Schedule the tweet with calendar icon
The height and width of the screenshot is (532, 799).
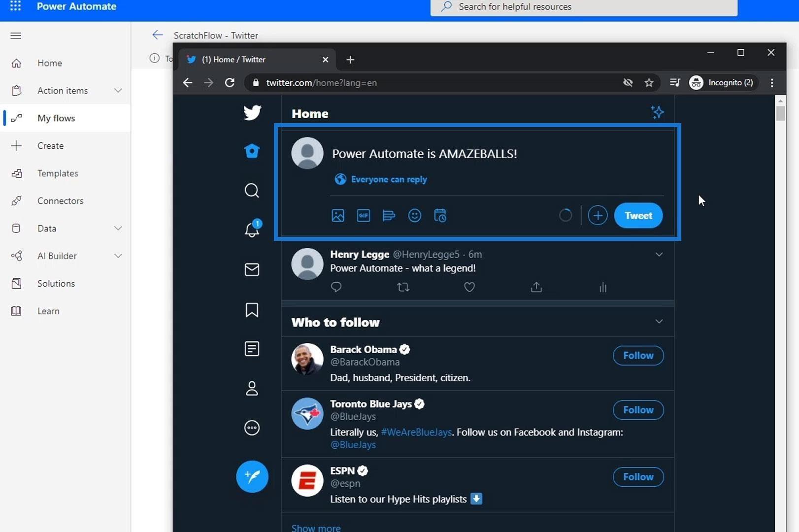coord(440,215)
